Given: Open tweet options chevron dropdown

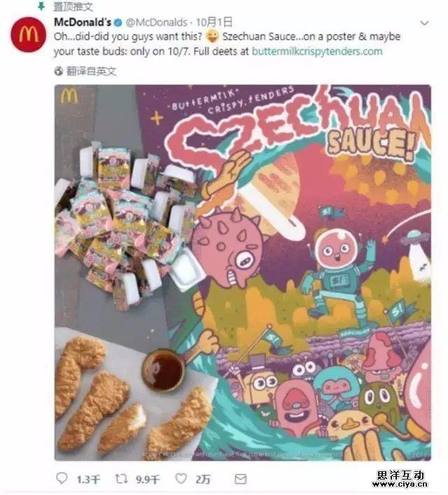Looking at the screenshot, I should click(425, 23).
